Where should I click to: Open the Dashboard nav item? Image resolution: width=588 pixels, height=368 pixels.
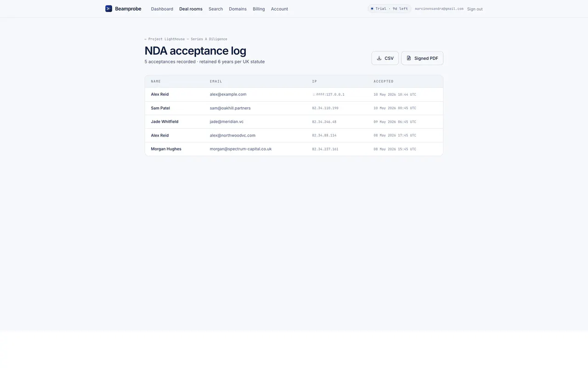point(162,9)
